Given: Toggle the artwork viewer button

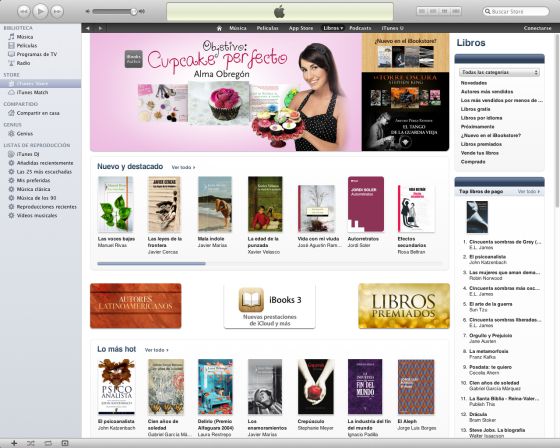Looking at the screenshot, I should pyautogui.click(x=65, y=443).
